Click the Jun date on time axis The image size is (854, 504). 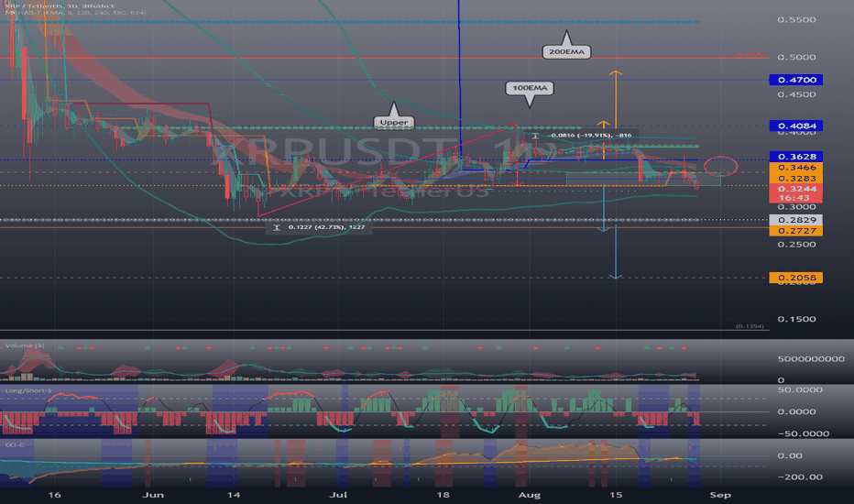point(153,495)
